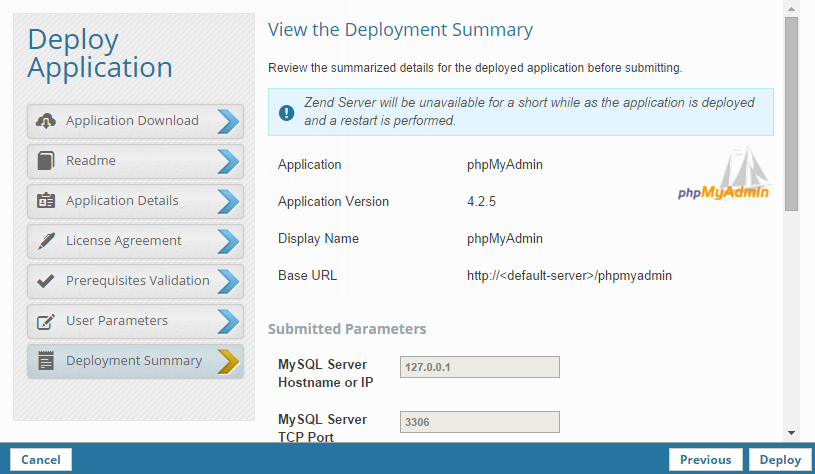The width and height of the screenshot is (815, 474).
Task: Click the blue info exclamation icon
Action: [x=287, y=112]
